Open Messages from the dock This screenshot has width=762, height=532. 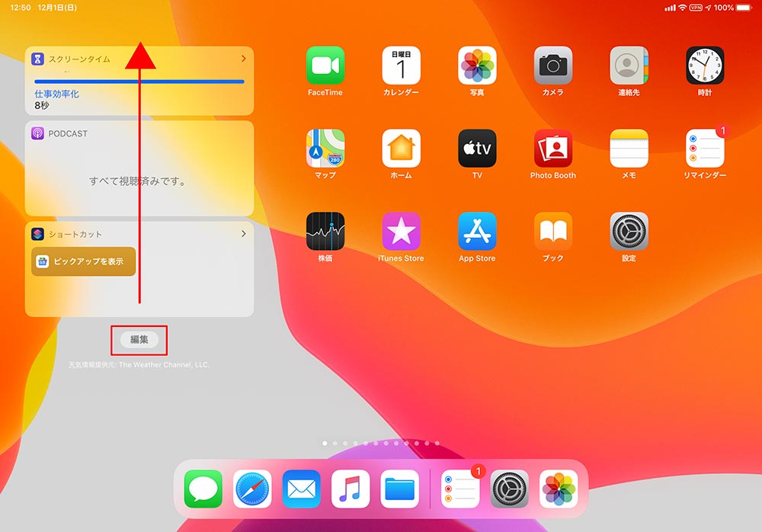click(203, 489)
